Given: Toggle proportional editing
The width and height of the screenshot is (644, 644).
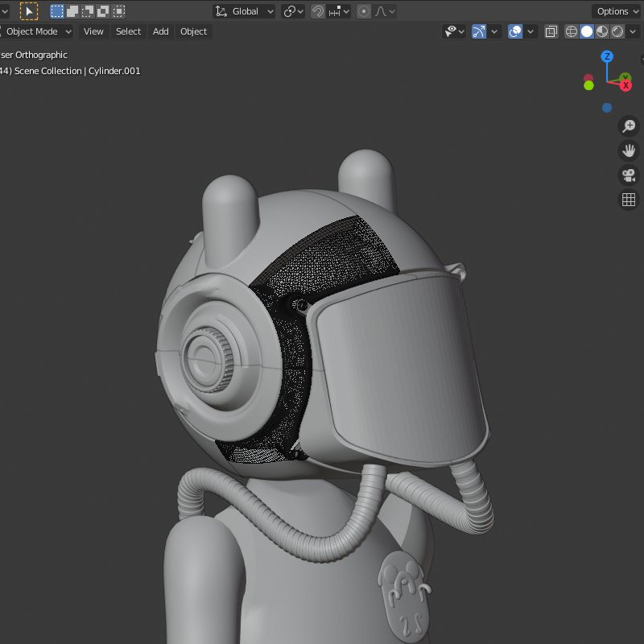Looking at the screenshot, I should click(x=364, y=11).
